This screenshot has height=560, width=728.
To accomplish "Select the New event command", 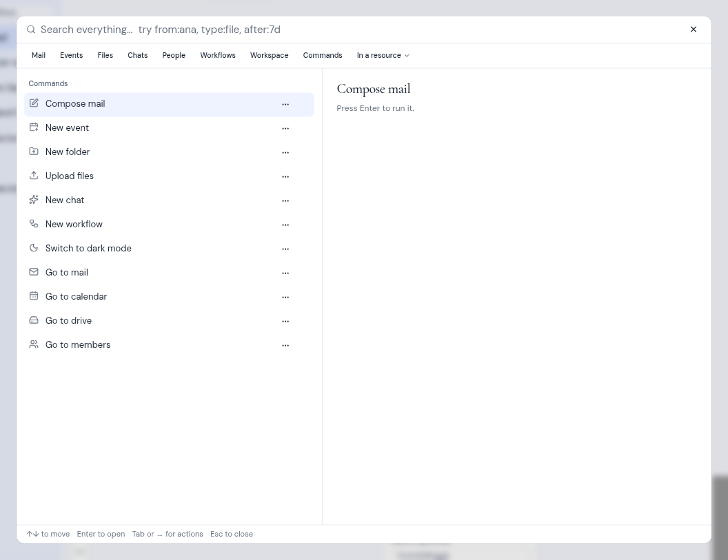I will point(169,128).
